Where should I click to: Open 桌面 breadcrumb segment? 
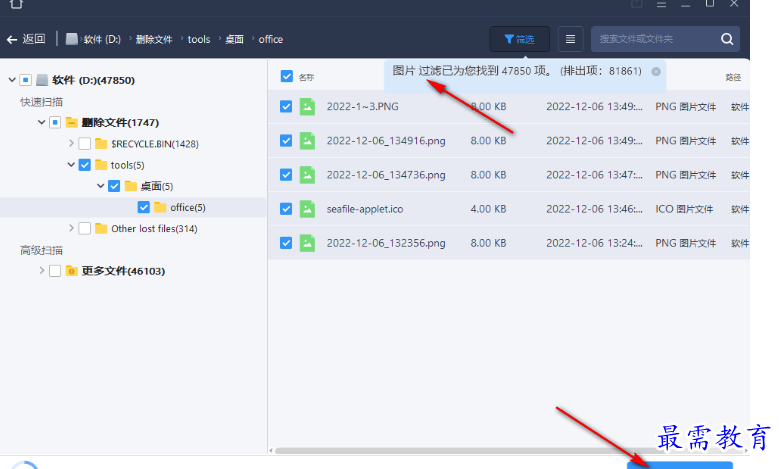[234, 39]
